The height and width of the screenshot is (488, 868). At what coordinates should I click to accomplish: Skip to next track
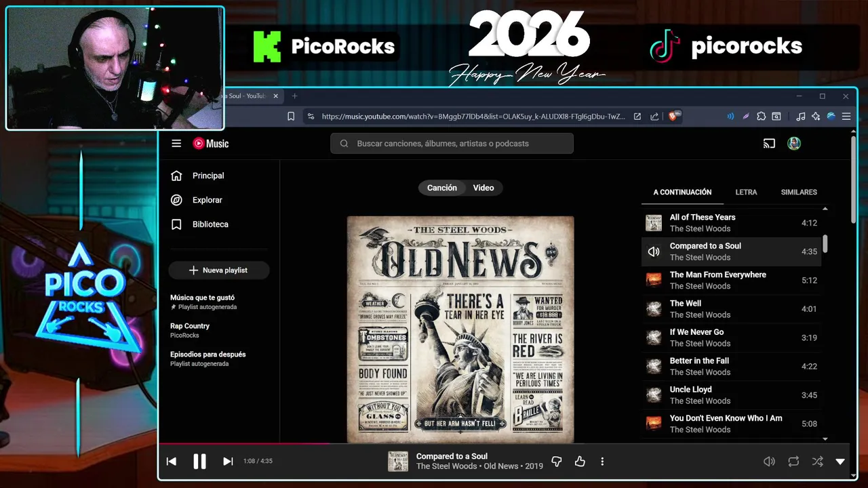228,462
